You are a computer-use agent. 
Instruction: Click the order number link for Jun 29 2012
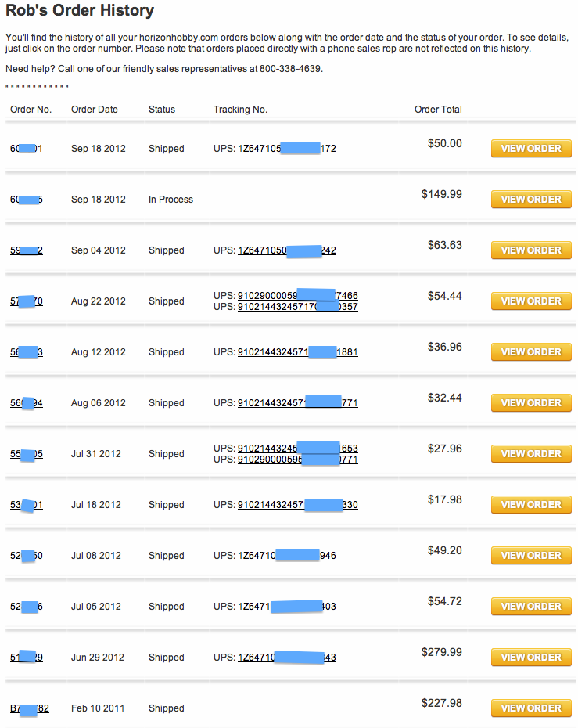point(27,658)
